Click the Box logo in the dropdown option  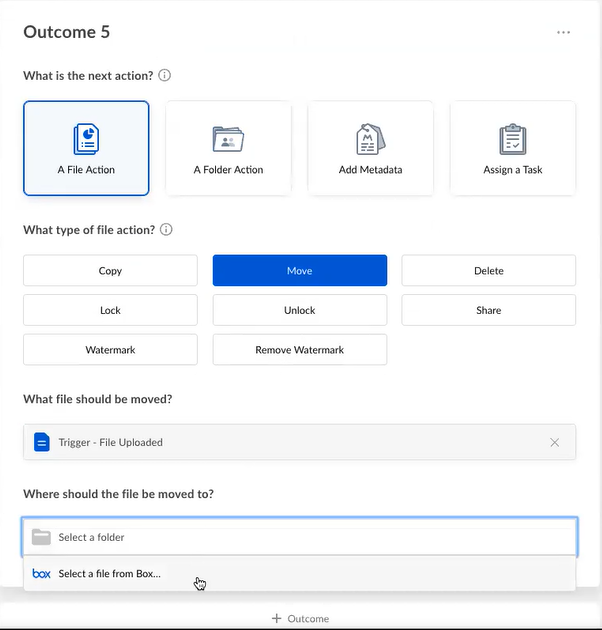41,574
